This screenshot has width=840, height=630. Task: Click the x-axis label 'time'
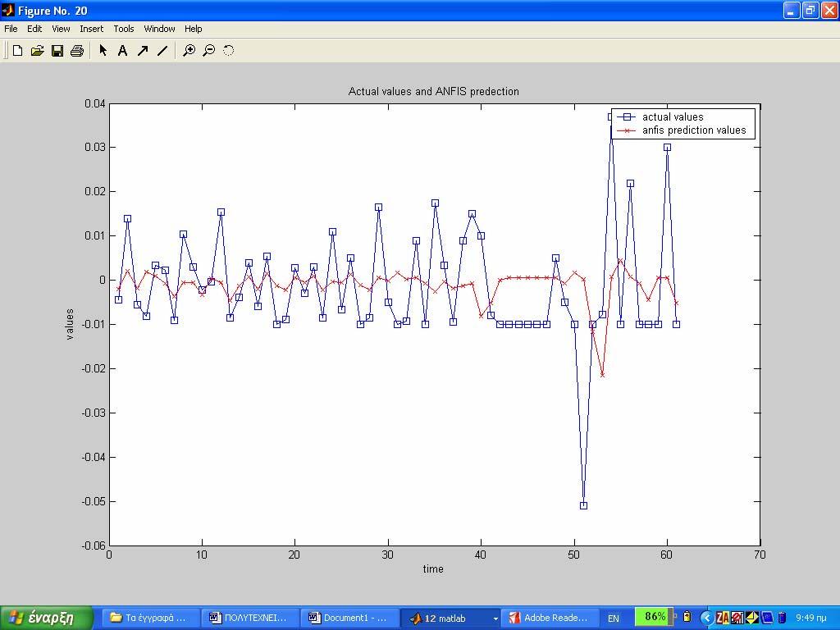pyautogui.click(x=433, y=569)
